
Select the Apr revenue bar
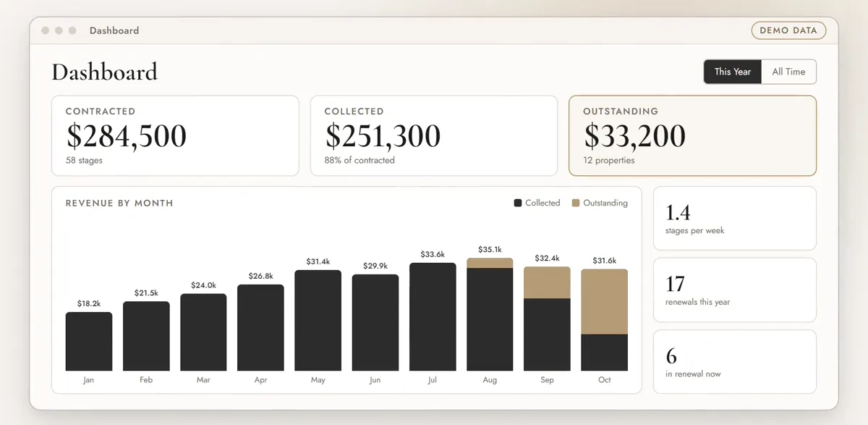click(x=260, y=328)
